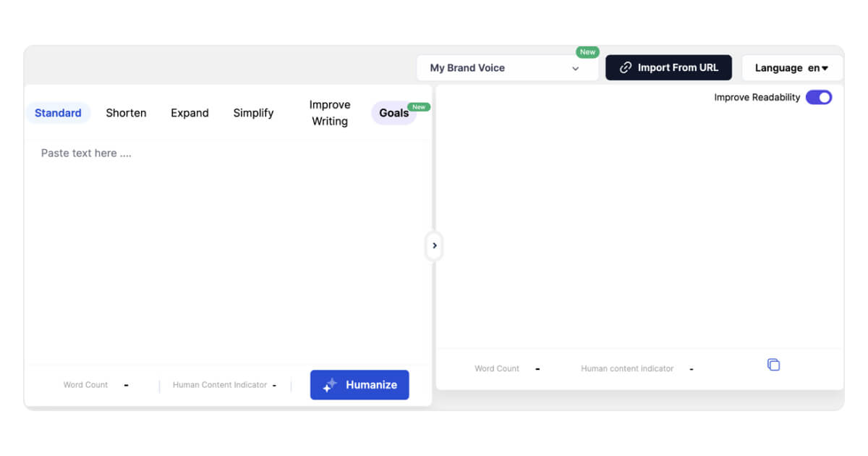Click the Improve Readability label text

[x=757, y=97]
